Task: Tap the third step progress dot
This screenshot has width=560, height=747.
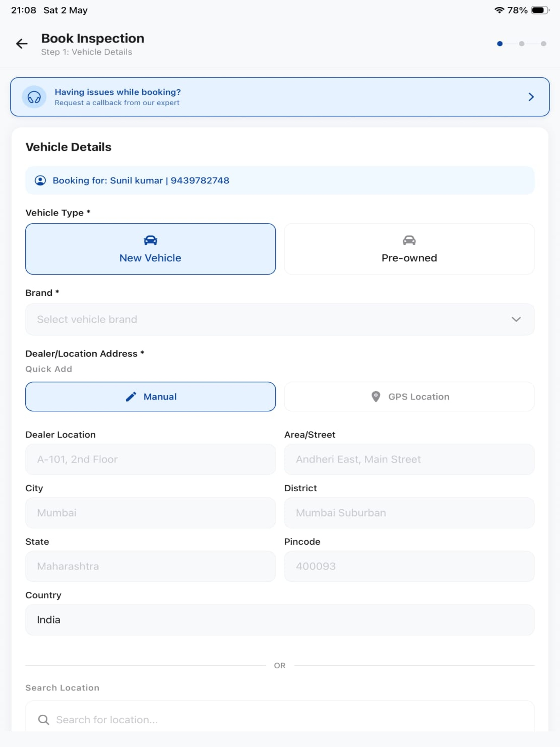Action: [x=543, y=43]
